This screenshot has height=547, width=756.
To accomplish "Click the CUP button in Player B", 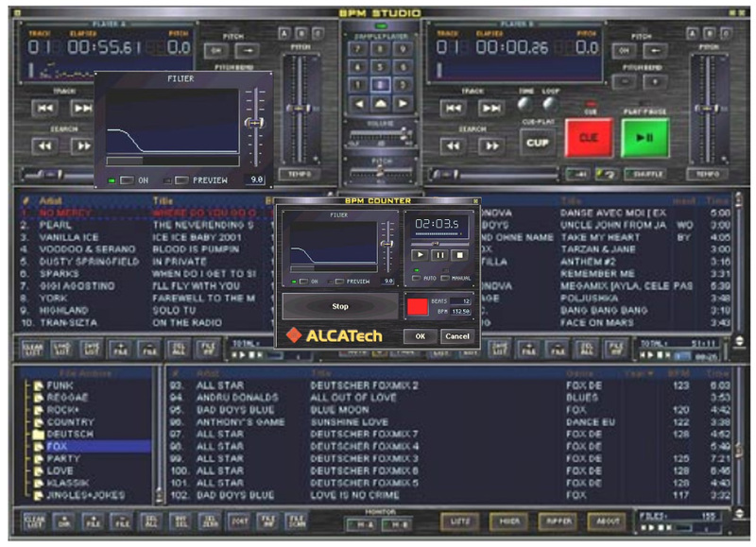I will (537, 143).
